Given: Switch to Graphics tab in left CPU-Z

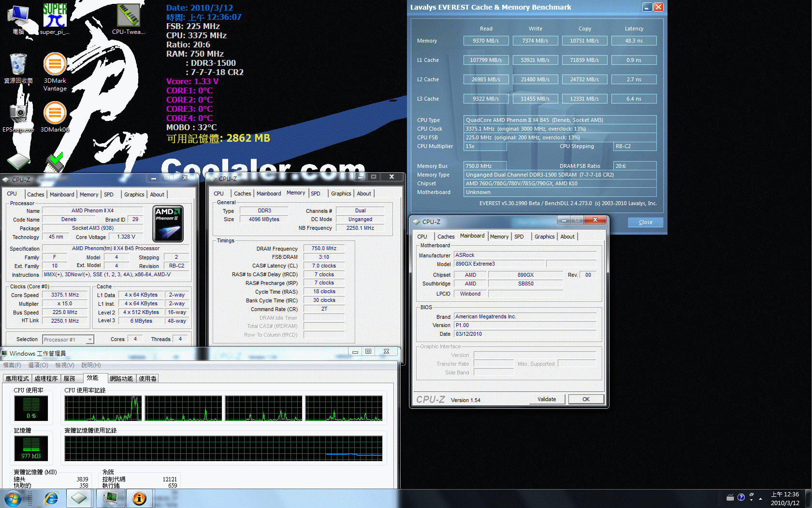Looking at the screenshot, I should 134,194.
